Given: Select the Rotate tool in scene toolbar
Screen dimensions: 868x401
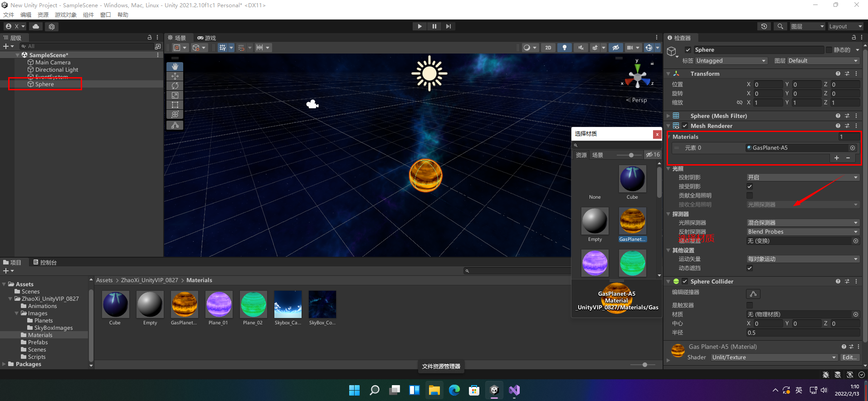Looking at the screenshot, I should [x=175, y=86].
